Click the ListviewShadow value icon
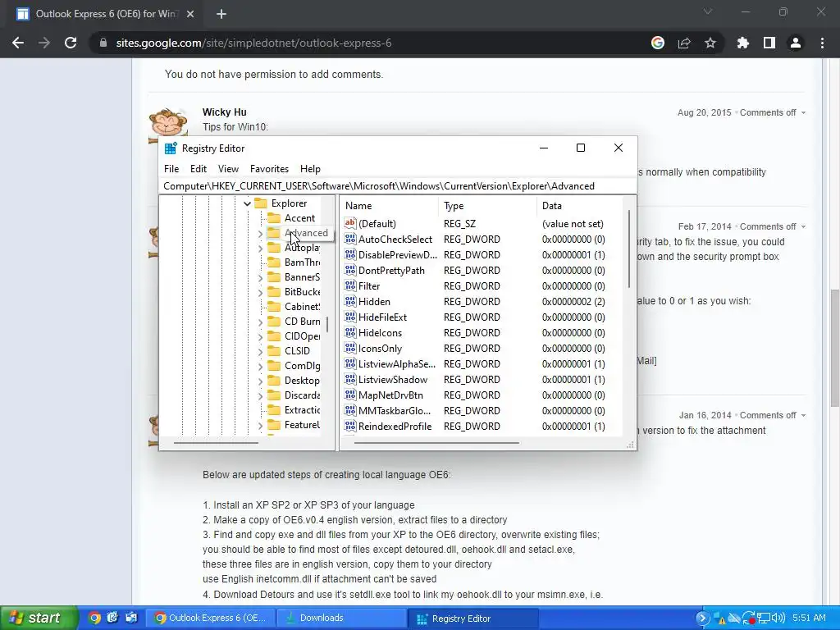Screen dimensions: 840x630 349,379
